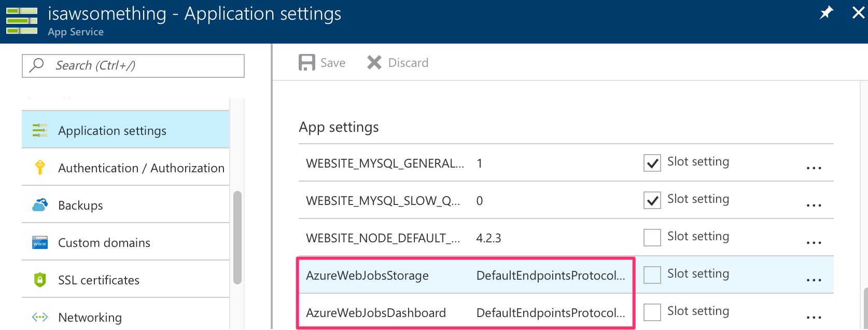Screen dimensions: 868x330
Task: Pin the blade with pushpin icon
Action: (826, 12)
